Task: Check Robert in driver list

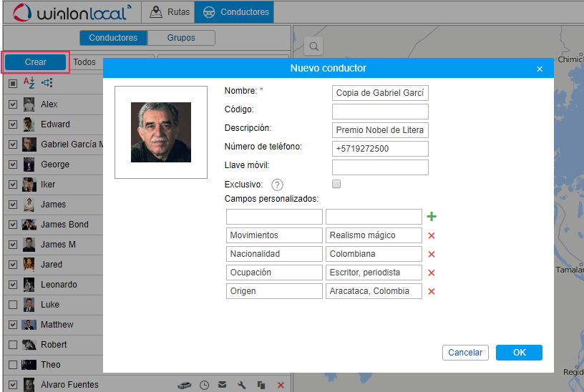Action: coord(13,345)
